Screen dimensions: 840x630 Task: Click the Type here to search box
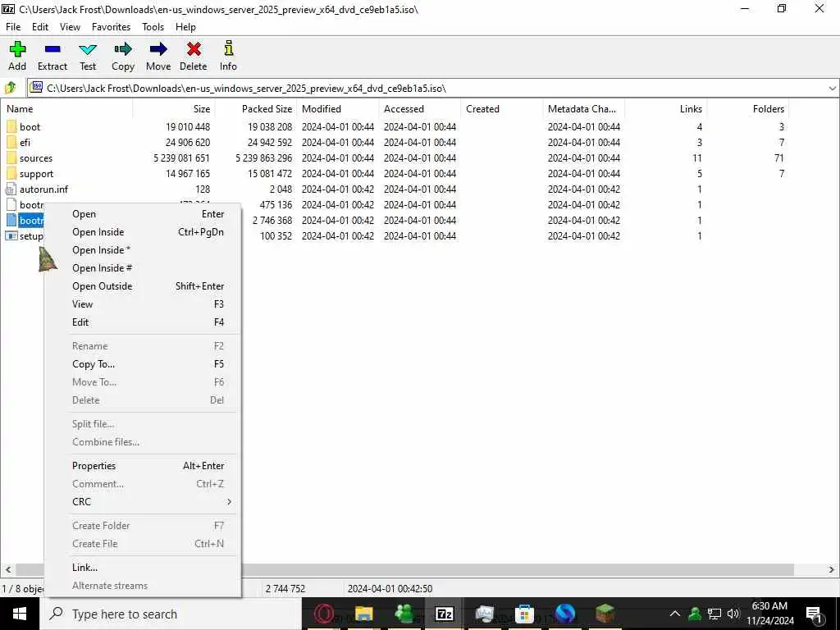click(x=171, y=614)
